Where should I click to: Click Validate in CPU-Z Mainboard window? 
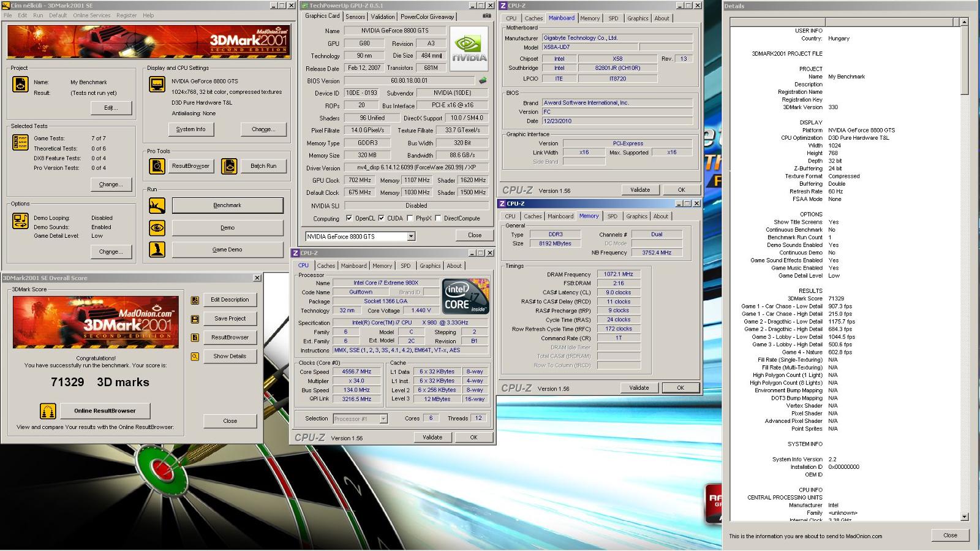click(640, 190)
